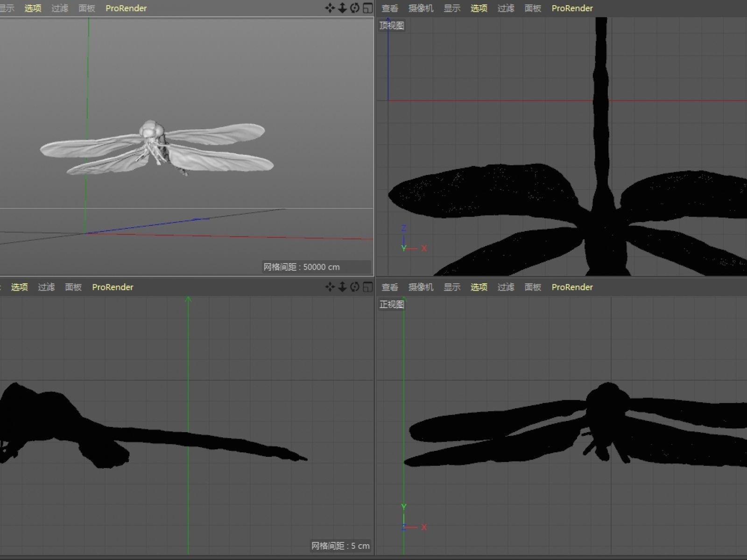This screenshot has height=560, width=747.
Task: Click the pan/move camera icon in bottom-left side viewport
Action: (330, 287)
